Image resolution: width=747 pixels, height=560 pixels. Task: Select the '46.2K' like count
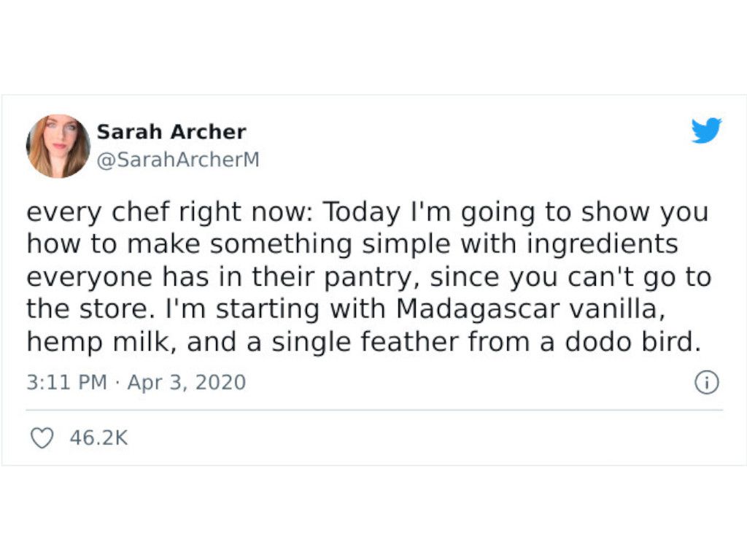(x=98, y=438)
